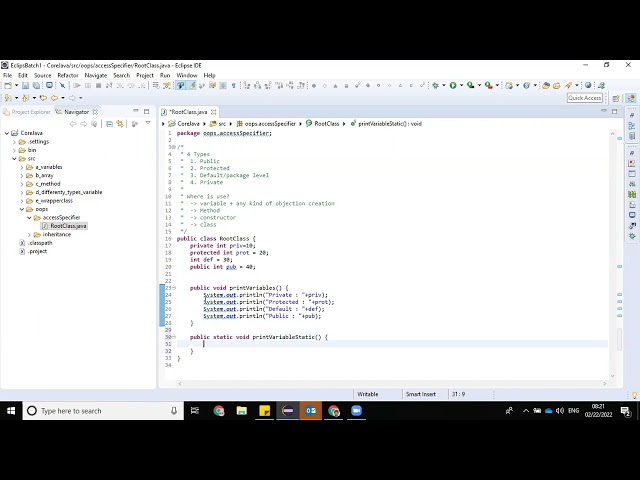The width and height of the screenshot is (640, 480).
Task: Click the Save All toolbar icon
Action: pyautogui.click(x=36, y=85)
